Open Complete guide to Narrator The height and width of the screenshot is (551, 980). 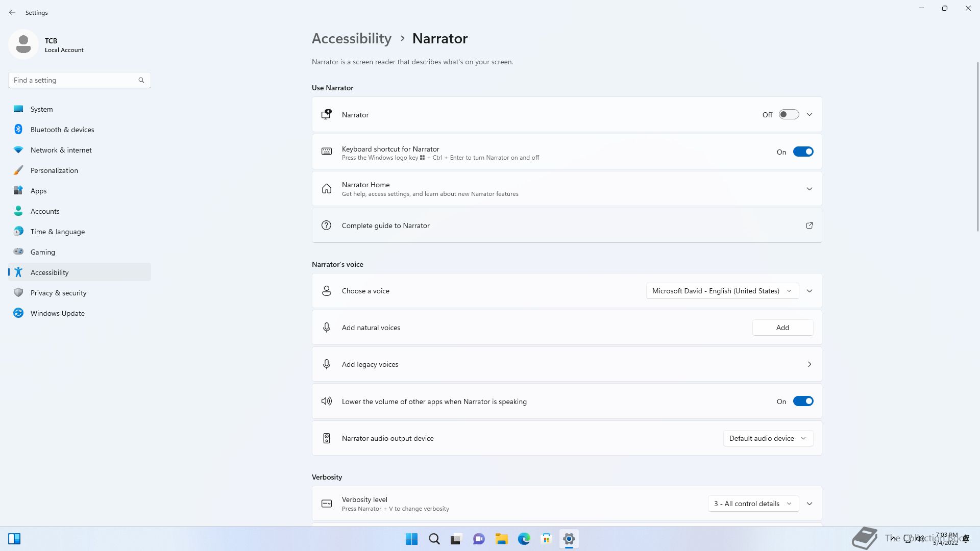pyautogui.click(x=567, y=226)
